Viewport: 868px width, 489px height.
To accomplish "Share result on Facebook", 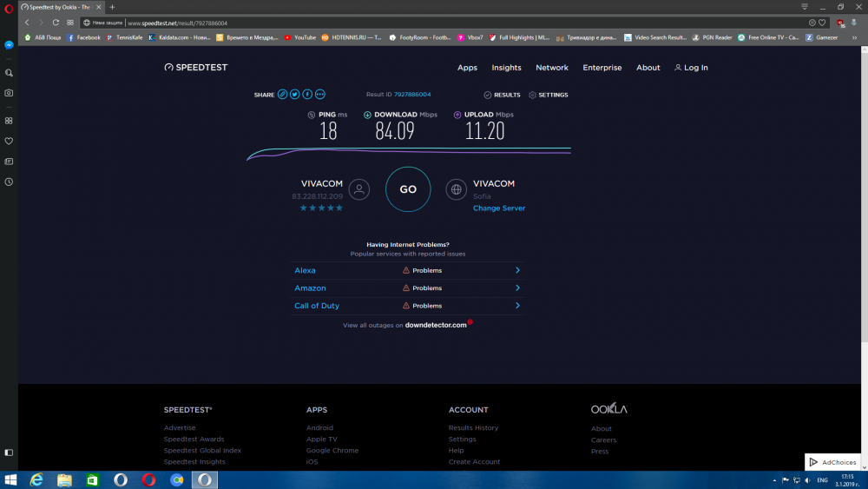I will pos(307,94).
